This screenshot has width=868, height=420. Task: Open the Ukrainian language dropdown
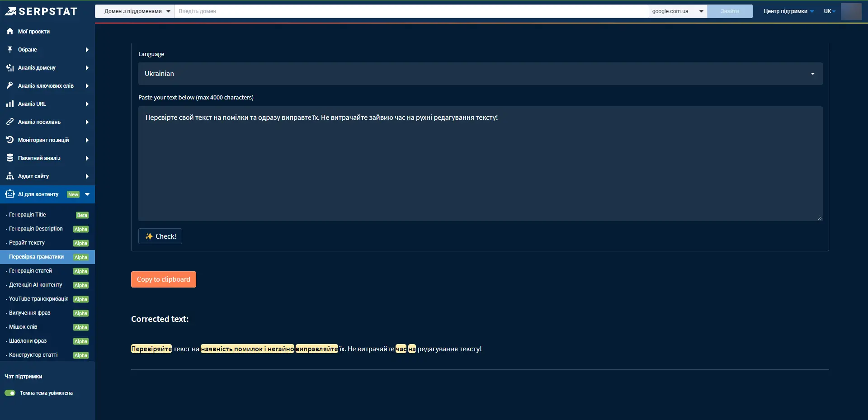pyautogui.click(x=480, y=74)
